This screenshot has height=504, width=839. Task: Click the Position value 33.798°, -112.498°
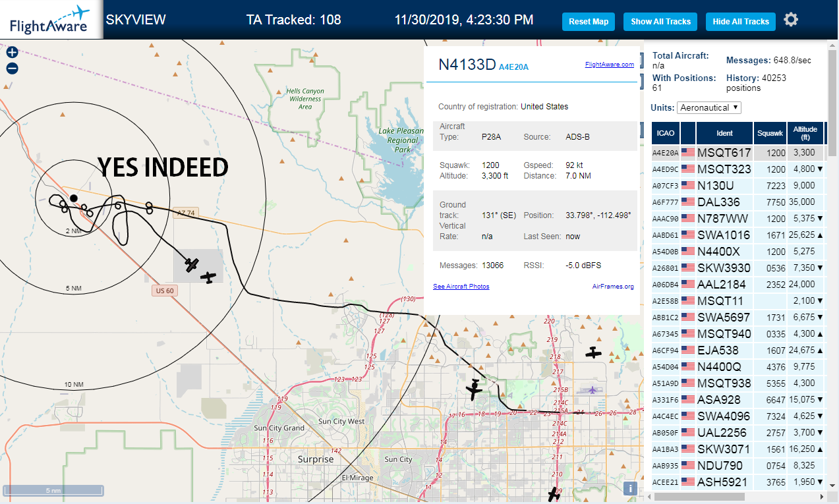click(x=598, y=215)
